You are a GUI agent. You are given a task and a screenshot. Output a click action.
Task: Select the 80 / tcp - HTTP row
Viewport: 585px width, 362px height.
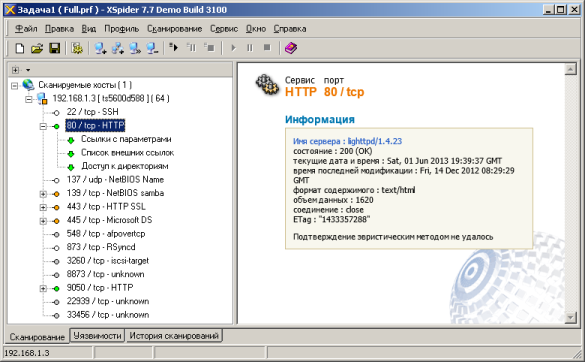tap(95, 125)
